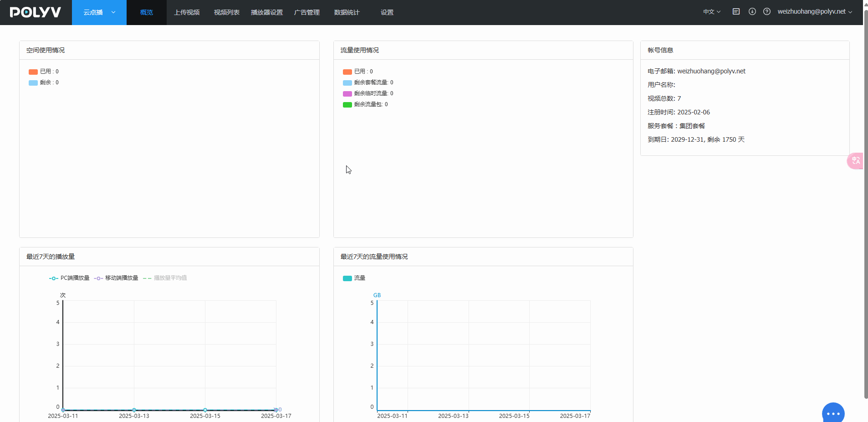Open 播放器设置 menu
868x422 pixels.
pyautogui.click(x=267, y=12)
